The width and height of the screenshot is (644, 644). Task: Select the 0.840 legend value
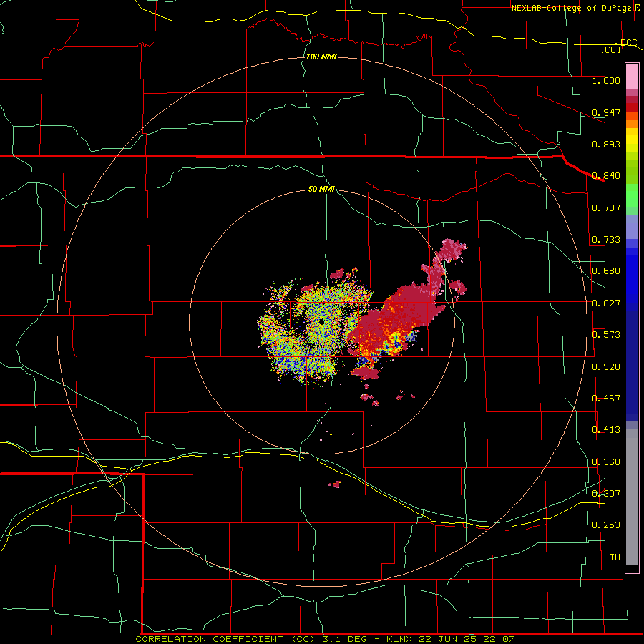click(x=606, y=176)
